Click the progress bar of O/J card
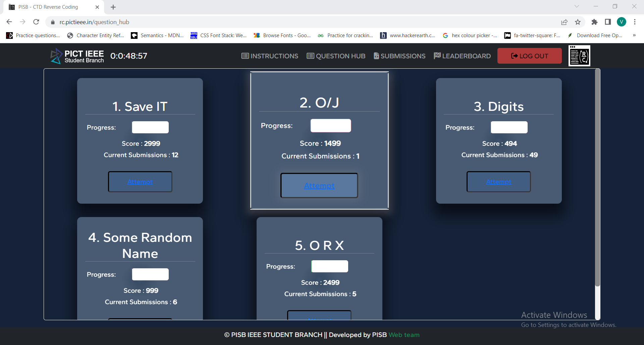 (331, 126)
